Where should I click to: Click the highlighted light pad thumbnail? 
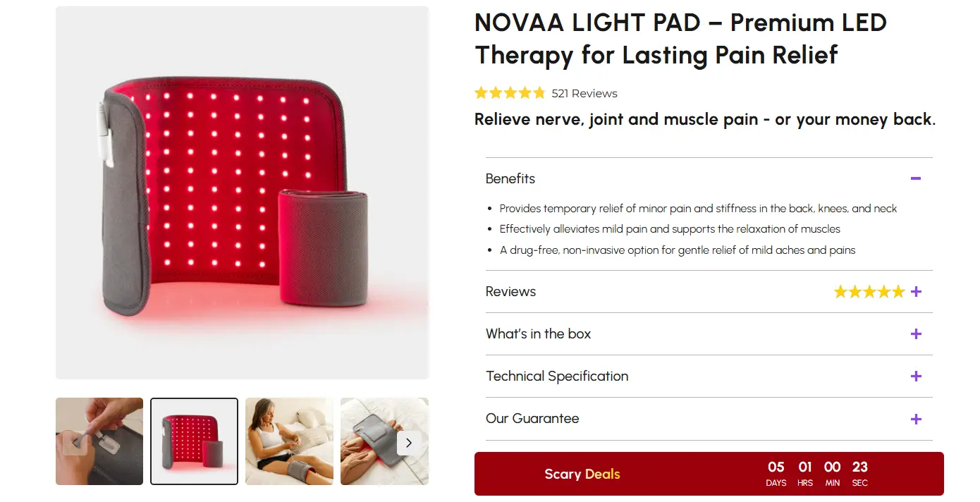(194, 441)
